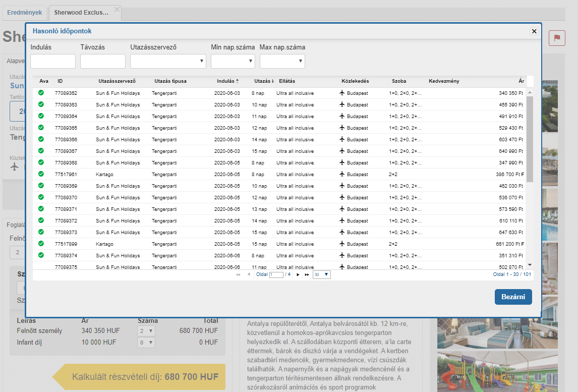
Task: Open the Infant díj count dropdown
Action: pyautogui.click(x=146, y=343)
